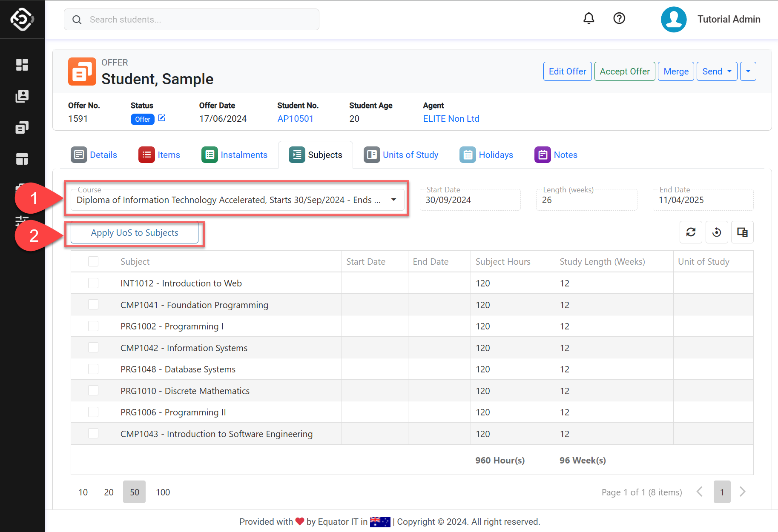Screen dimensions: 778x532
Task: Go to next page arrow
Action: (x=743, y=492)
